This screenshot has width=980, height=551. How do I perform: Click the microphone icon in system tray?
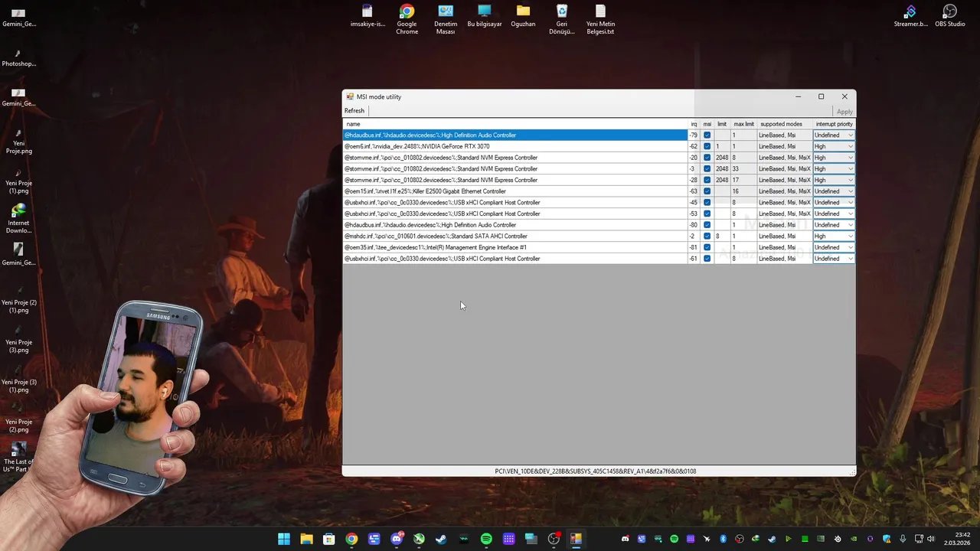click(x=903, y=539)
